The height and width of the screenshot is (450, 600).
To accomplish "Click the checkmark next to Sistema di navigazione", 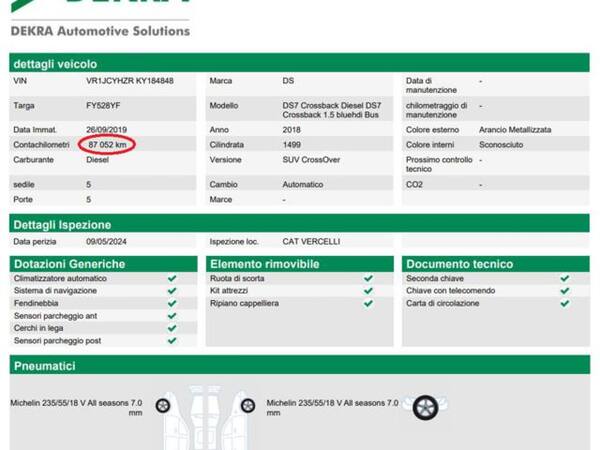I will 172,291.
